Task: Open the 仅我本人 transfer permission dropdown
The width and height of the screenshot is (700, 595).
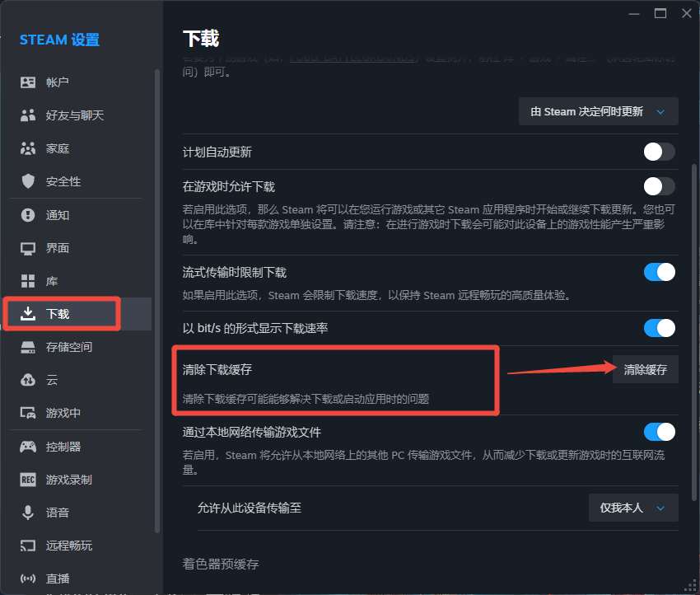Action: click(633, 508)
